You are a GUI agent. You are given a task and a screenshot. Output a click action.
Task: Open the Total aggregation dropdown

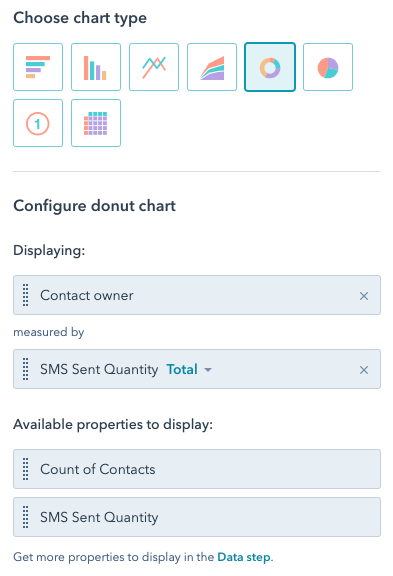(x=189, y=369)
